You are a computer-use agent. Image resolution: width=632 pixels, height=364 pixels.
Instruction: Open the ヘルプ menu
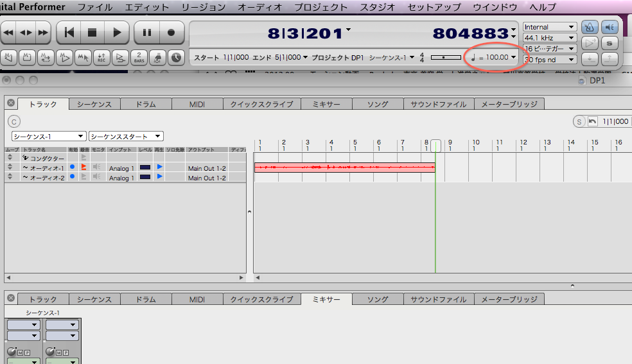coord(543,7)
